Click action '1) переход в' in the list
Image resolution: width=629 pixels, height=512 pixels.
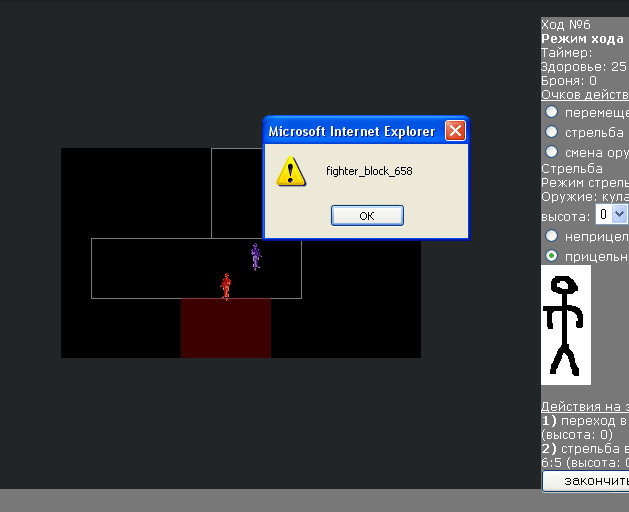[584, 421]
